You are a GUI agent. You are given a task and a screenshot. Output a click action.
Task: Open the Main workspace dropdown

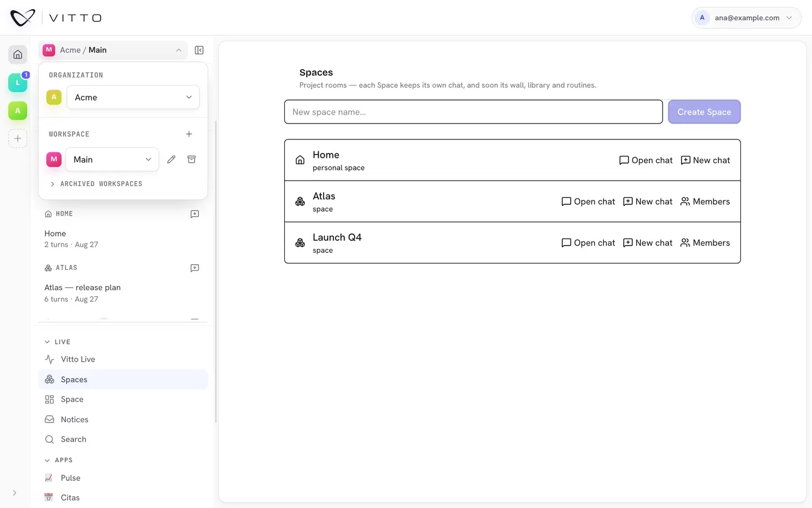click(x=112, y=159)
